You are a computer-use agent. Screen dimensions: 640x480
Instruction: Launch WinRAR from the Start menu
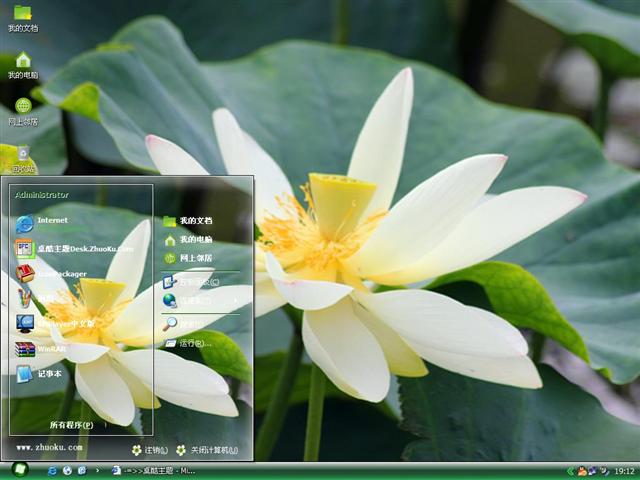click(x=50, y=349)
